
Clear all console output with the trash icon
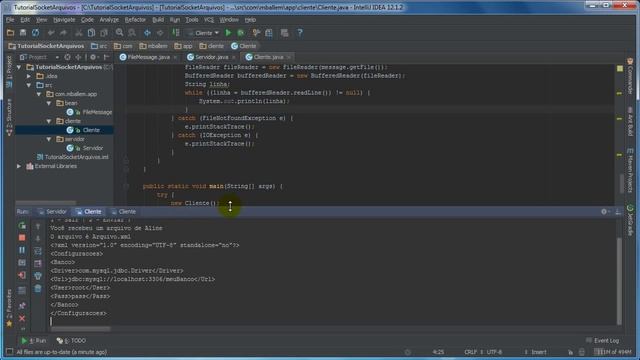pos(38,289)
